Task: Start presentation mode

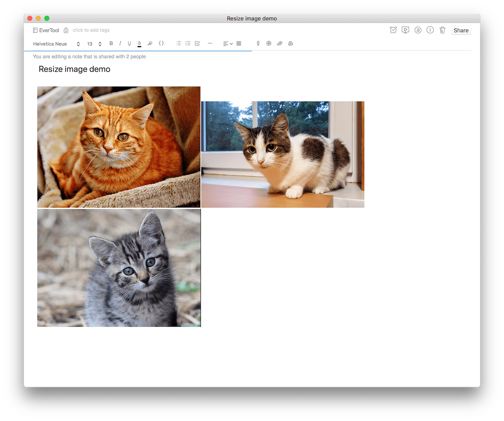Action: (405, 30)
